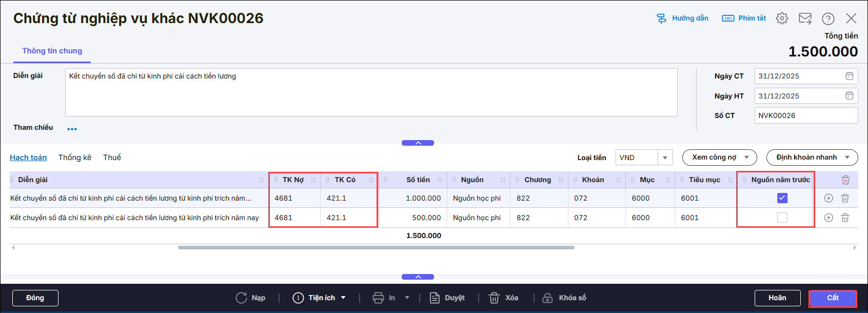Viewport: 868px width, 313px height.
Task: Open the help question mark icon
Action: pyautogui.click(x=828, y=18)
